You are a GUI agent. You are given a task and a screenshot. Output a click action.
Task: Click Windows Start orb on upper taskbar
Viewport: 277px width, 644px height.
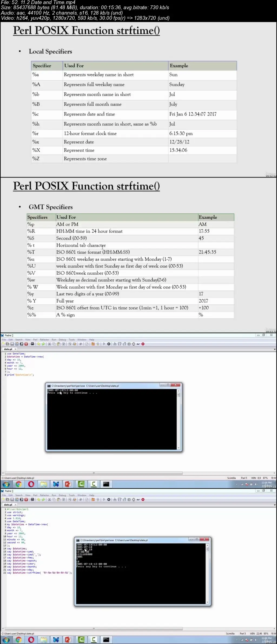pyautogui.click(x=6, y=484)
